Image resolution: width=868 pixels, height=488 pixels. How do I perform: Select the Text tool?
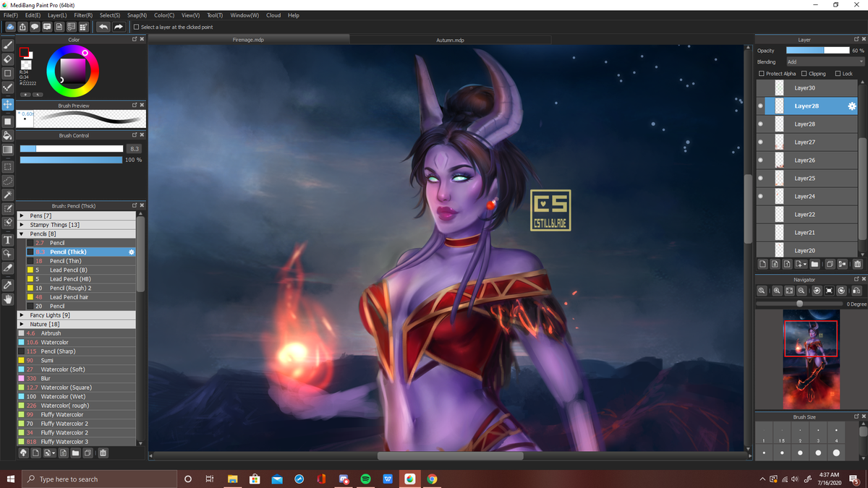pos(8,240)
